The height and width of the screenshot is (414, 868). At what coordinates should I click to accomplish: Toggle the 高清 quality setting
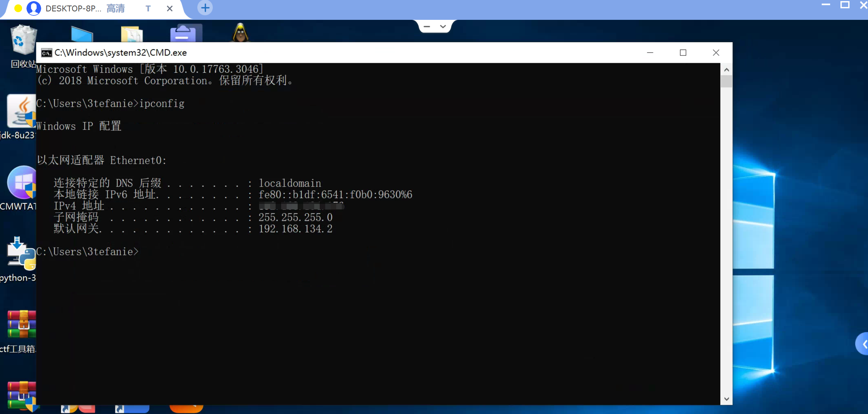point(115,8)
